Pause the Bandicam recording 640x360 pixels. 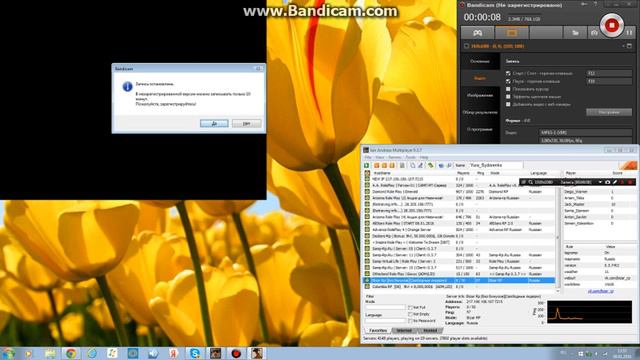pos(629,32)
